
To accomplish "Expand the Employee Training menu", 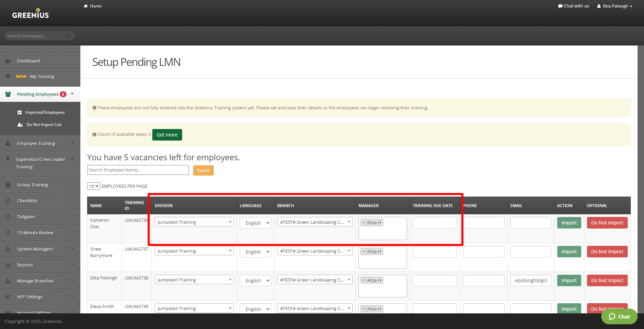I will 40,143.
